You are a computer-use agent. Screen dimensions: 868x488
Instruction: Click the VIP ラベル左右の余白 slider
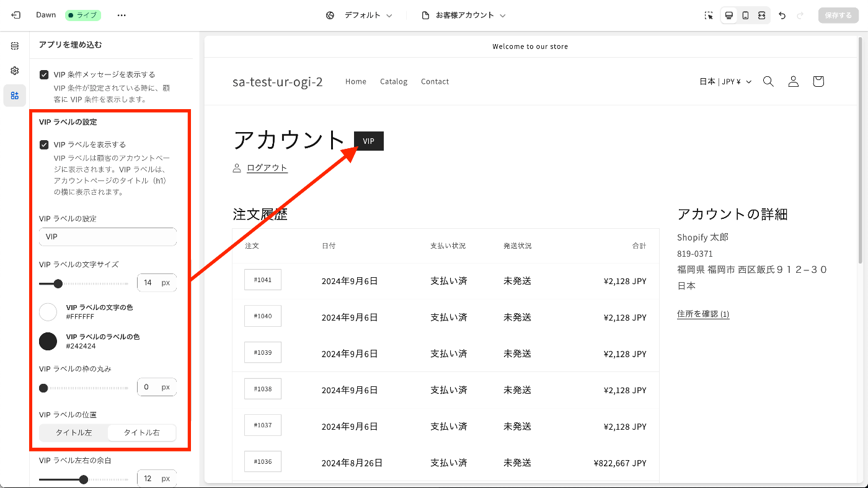tap(84, 479)
